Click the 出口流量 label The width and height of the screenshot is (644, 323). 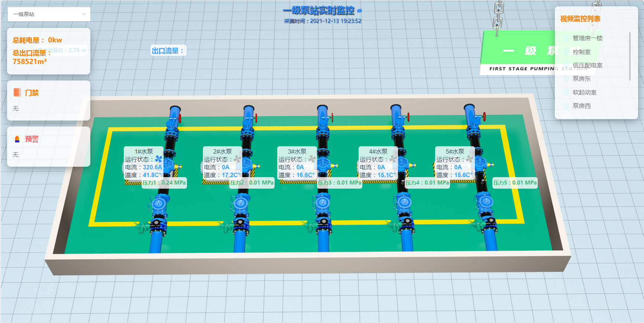pyautogui.click(x=168, y=51)
